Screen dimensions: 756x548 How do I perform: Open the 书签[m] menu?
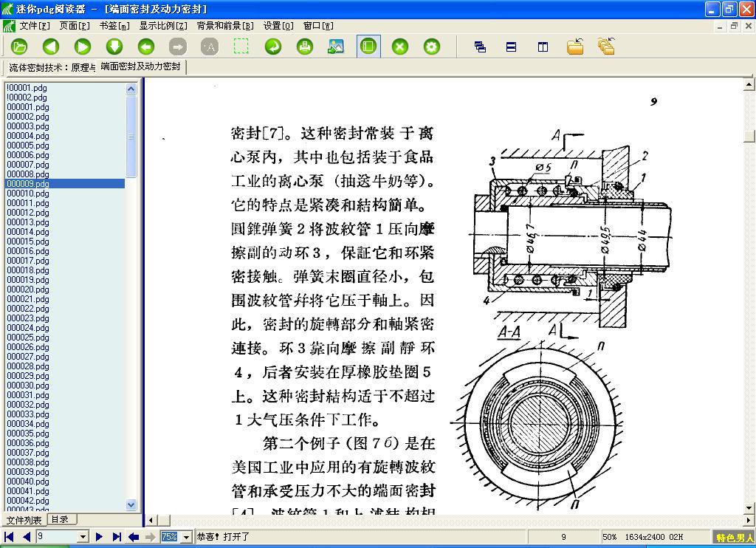(114, 26)
